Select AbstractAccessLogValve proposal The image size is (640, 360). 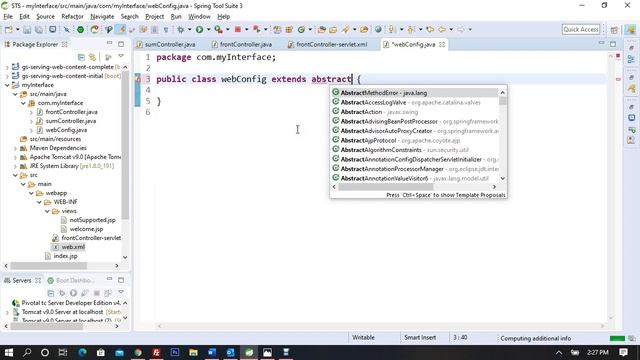click(x=414, y=102)
